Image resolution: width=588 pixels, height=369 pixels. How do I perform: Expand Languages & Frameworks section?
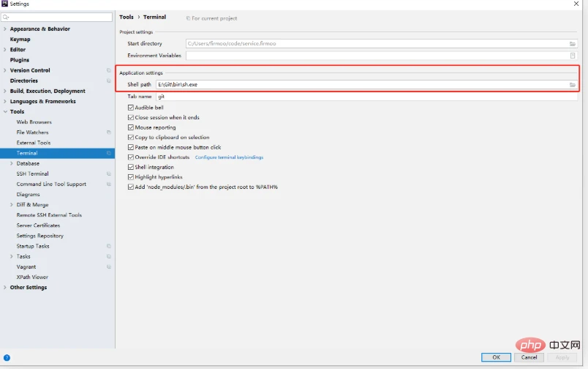click(4, 102)
